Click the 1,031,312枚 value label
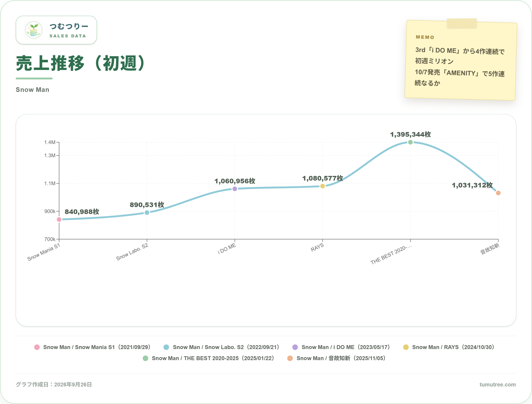Image resolution: width=532 pixels, height=404 pixels. point(472,185)
